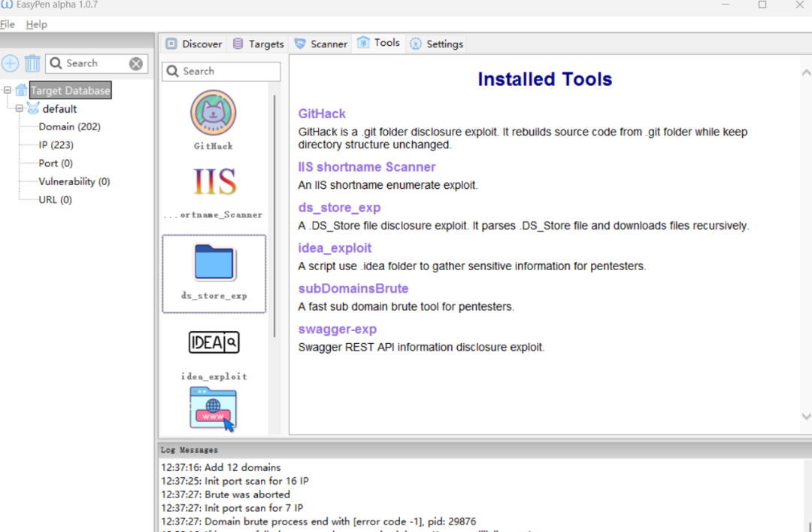This screenshot has height=532, width=812.
Task: Open the GitHack link
Action: (x=322, y=114)
